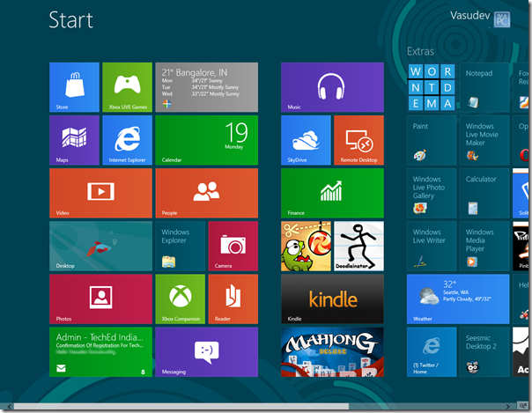
Task: Open the Messaging tile
Action: click(207, 352)
